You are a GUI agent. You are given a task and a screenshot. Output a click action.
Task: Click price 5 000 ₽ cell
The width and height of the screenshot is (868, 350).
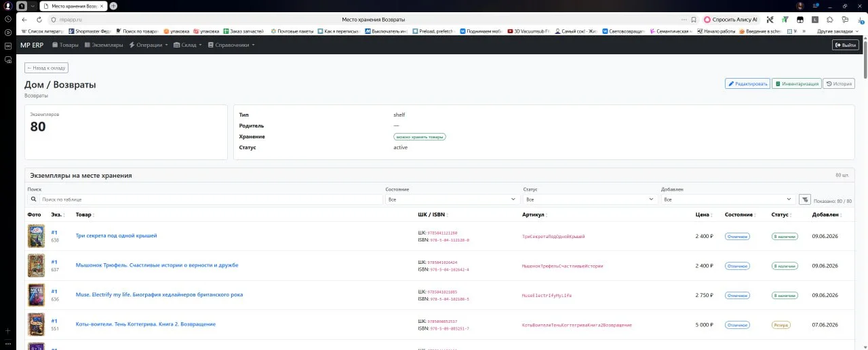pos(704,325)
